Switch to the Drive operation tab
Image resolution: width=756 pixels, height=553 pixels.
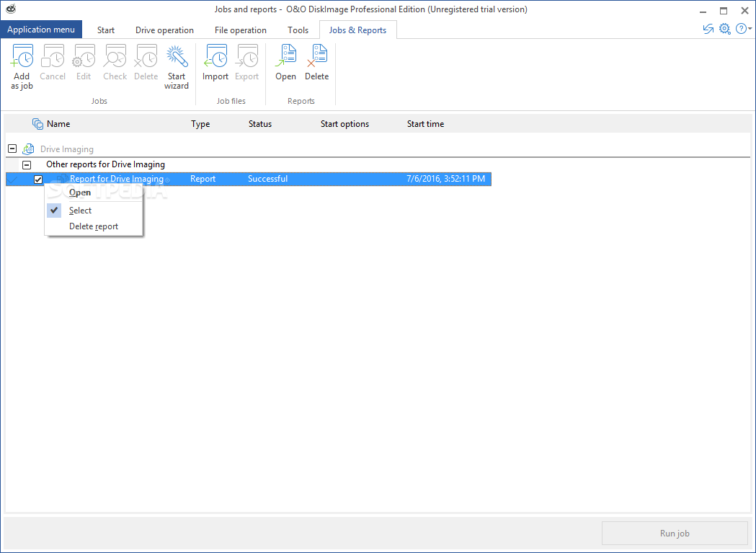(x=164, y=30)
